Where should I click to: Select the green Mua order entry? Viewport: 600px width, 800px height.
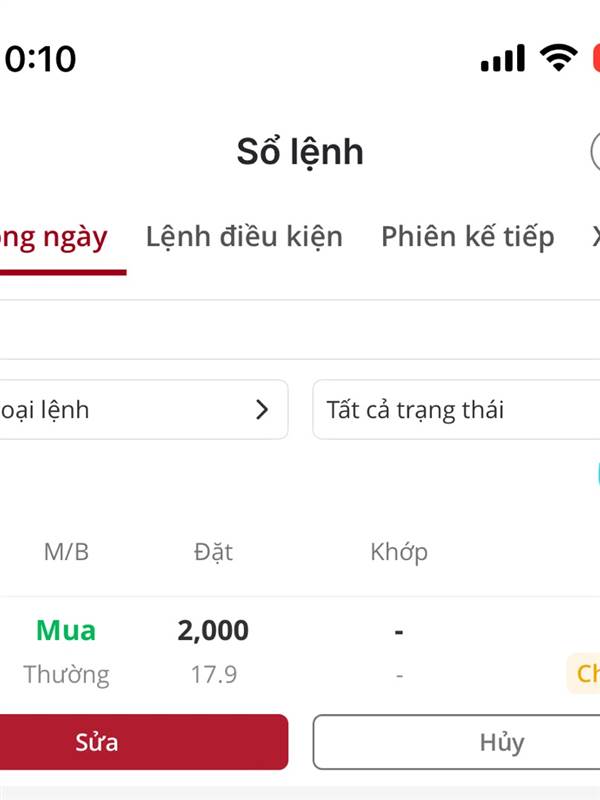(66, 631)
